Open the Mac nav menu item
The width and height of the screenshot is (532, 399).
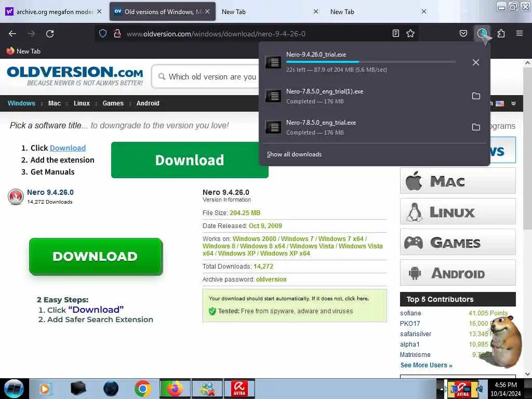[x=54, y=103]
